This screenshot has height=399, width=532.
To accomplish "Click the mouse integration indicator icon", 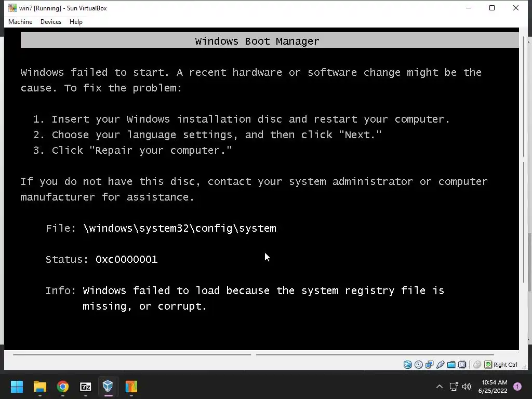I will [477, 364].
